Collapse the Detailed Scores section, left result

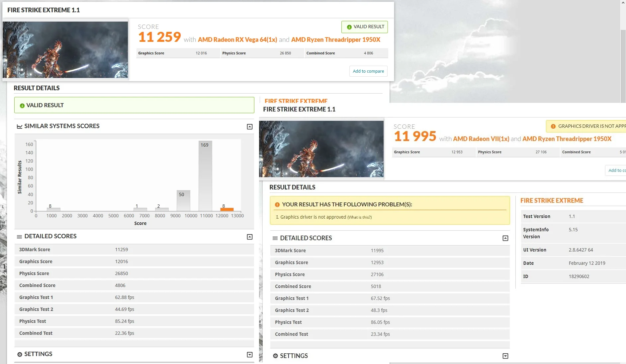[x=250, y=237]
